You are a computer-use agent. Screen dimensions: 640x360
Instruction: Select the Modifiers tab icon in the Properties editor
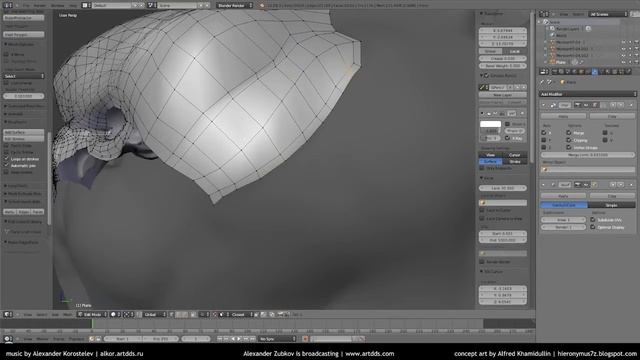pos(595,72)
